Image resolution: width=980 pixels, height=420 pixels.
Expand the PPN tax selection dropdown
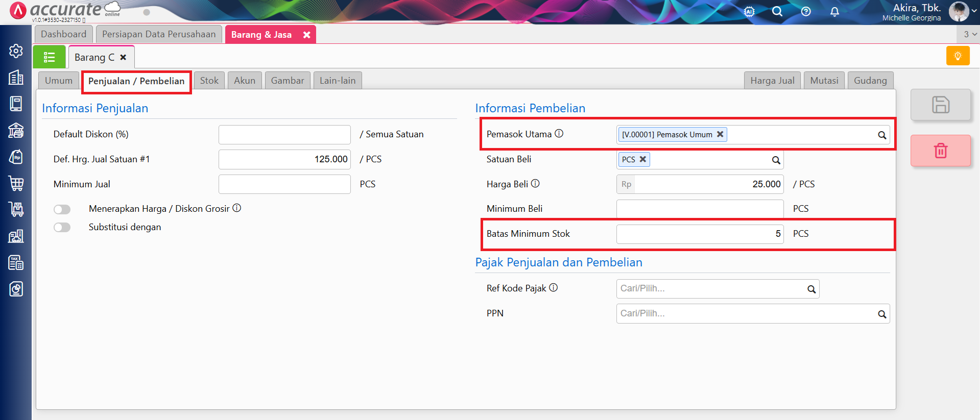pyautogui.click(x=881, y=314)
